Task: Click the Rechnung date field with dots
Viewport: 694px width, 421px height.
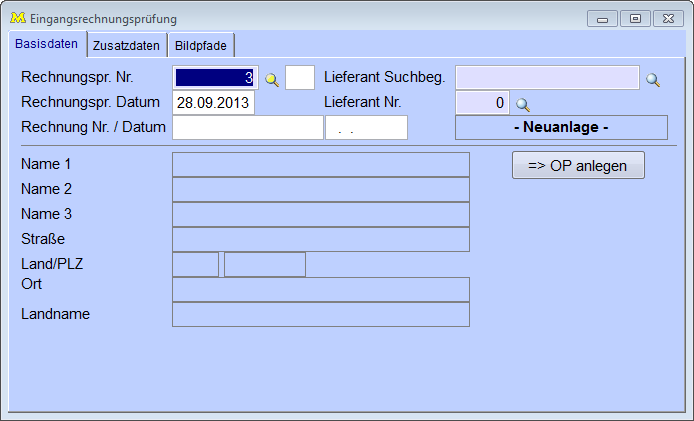Action: click(x=366, y=128)
